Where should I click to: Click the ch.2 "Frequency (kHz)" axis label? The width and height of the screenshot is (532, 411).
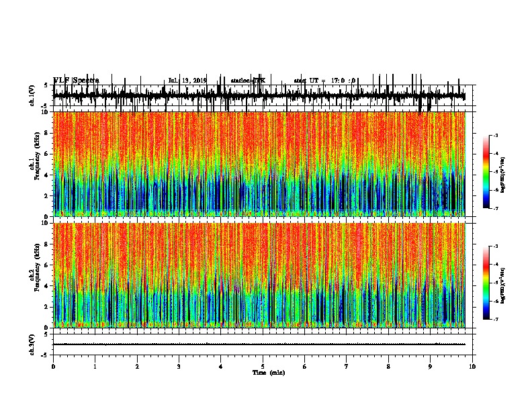click(x=37, y=267)
